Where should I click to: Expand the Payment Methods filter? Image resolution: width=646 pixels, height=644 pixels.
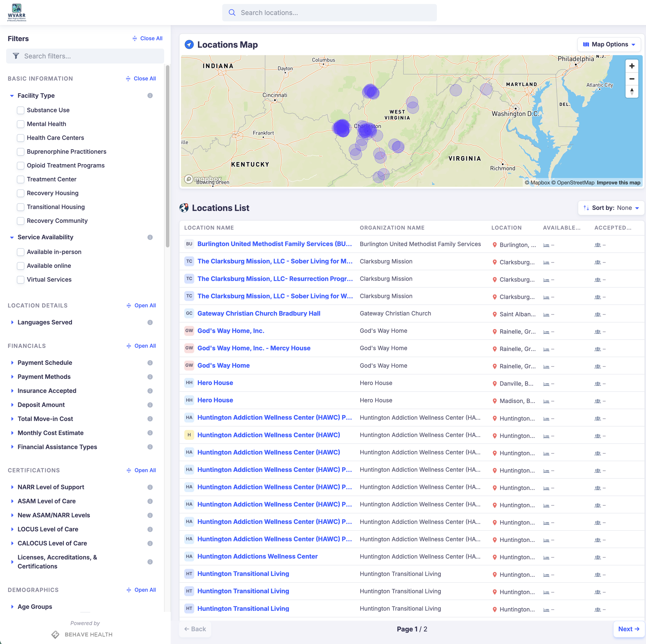[44, 377]
